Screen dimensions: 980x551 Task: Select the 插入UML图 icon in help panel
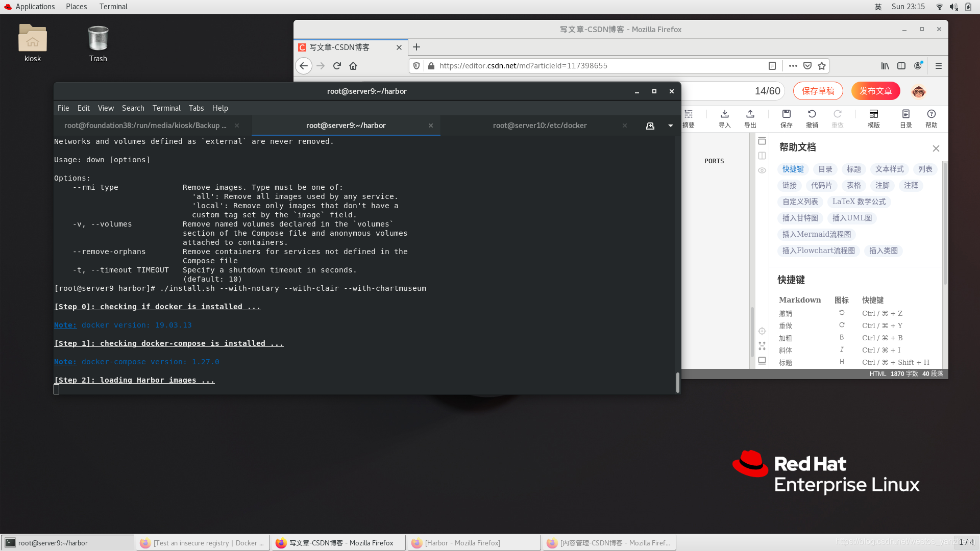(851, 217)
